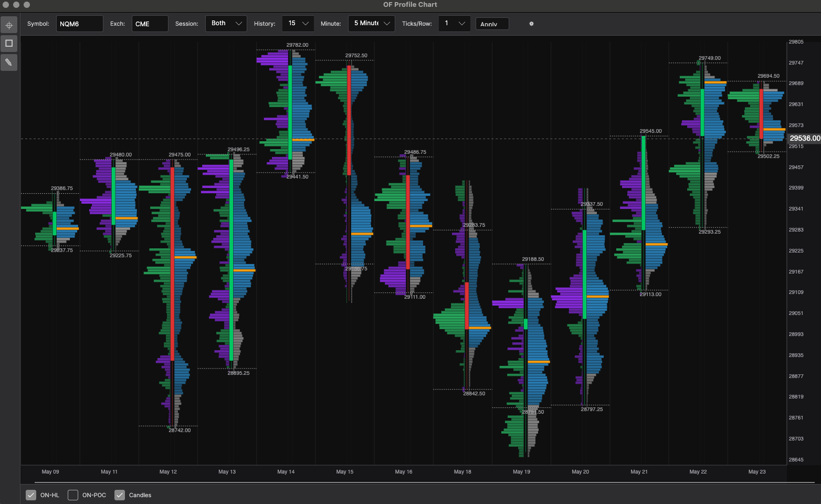Click the 28842.50 low label
The height and width of the screenshot is (504, 821).
(474, 393)
